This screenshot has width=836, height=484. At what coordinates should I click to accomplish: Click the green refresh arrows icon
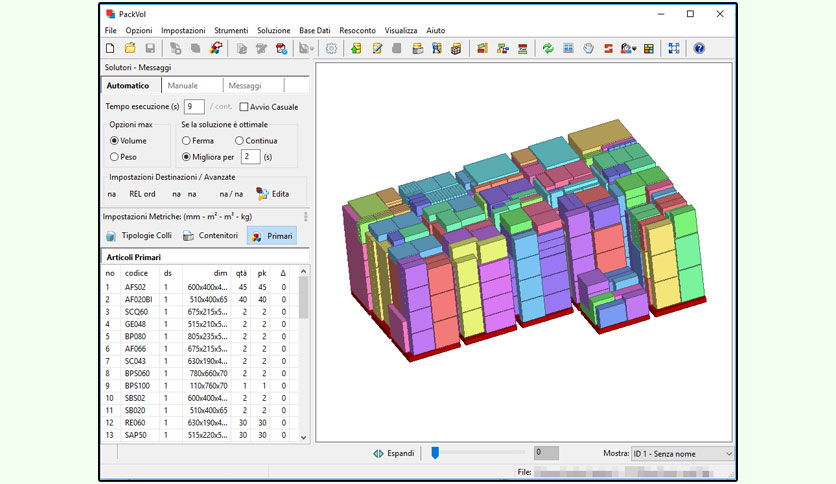pyautogui.click(x=548, y=49)
